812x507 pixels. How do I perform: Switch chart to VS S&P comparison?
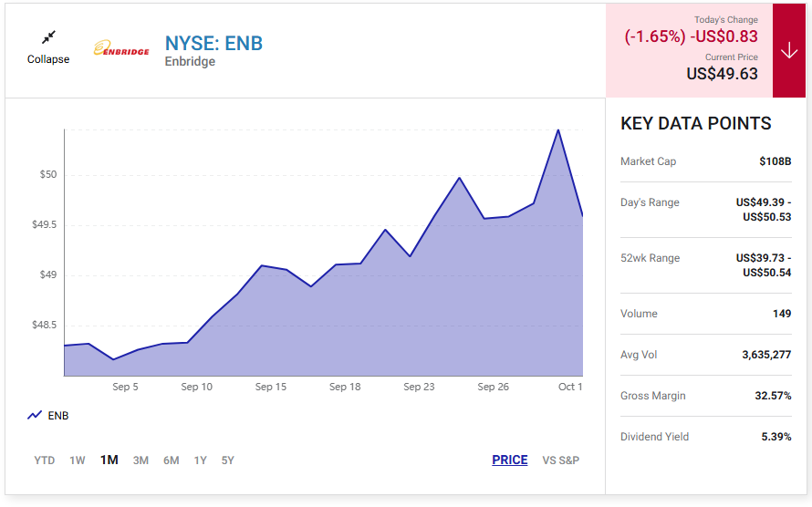561,460
